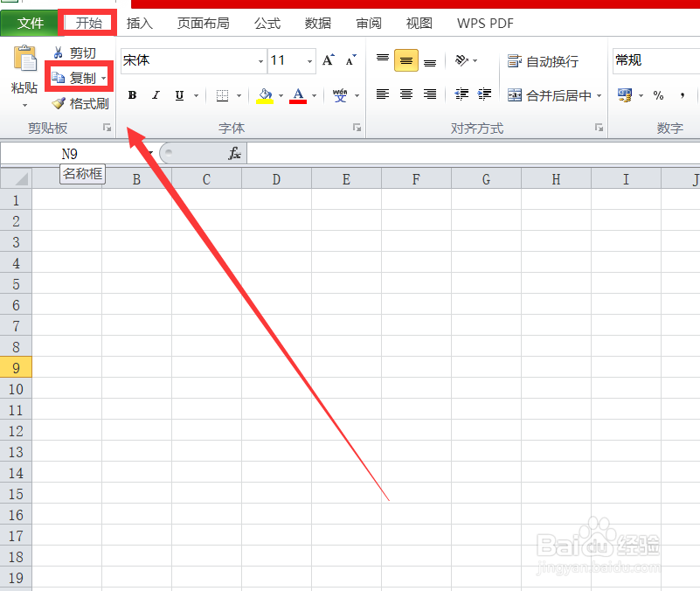The width and height of the screenshot is (700, 591).
Task: Expand fill color dropdown arrow
Action: (281, 95)
